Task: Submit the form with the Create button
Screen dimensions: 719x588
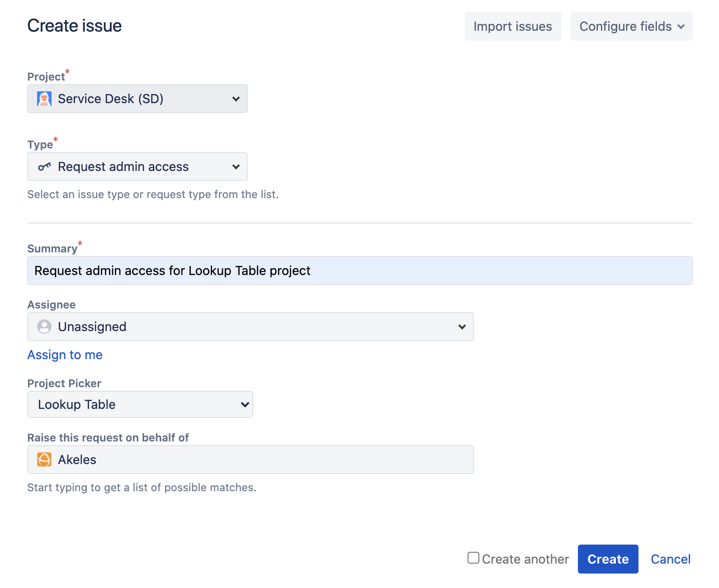Action: pos(608,559)
